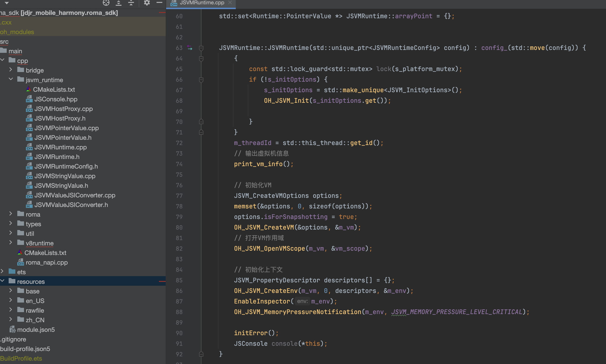Click the OH_JSVM_CreateVM function call

pos(264,227)
